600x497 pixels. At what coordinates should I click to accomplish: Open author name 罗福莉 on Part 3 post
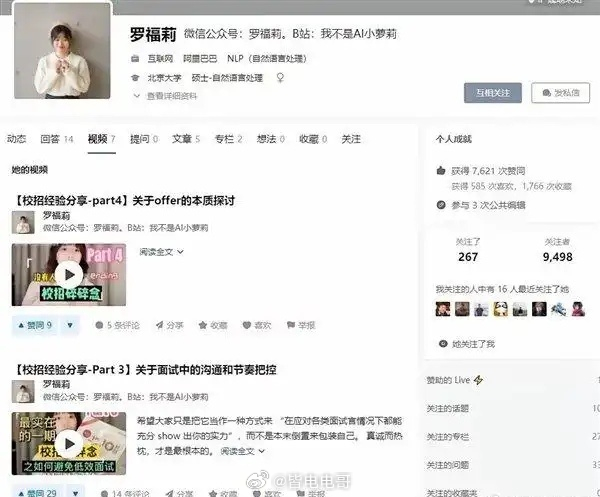click(56, 384)
